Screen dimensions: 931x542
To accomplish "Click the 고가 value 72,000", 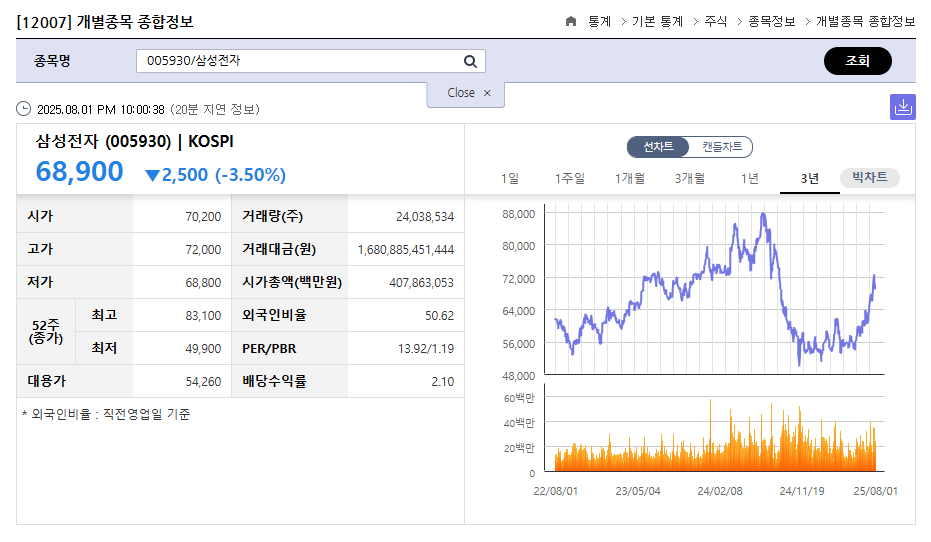I will coord(203,250).
